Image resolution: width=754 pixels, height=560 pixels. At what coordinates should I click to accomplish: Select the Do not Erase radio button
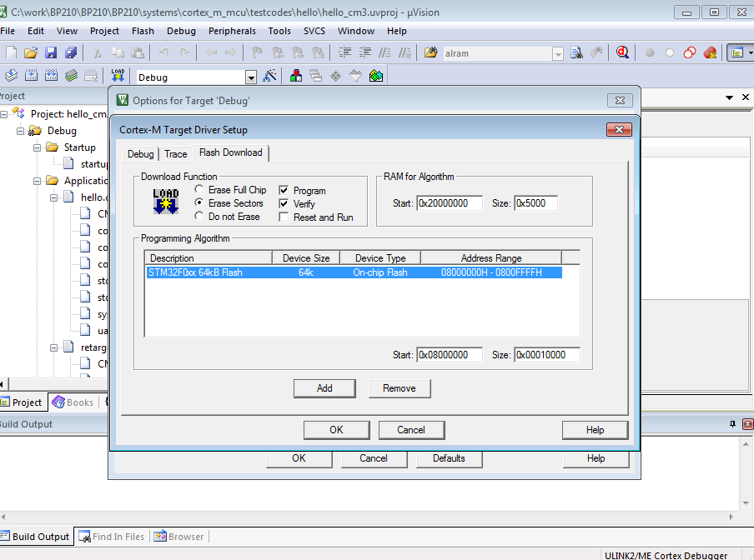[x=199, y=216]
